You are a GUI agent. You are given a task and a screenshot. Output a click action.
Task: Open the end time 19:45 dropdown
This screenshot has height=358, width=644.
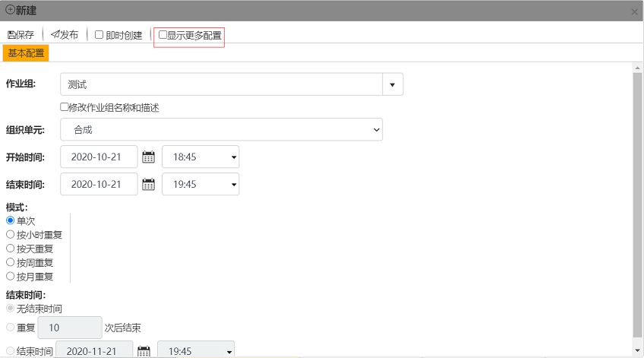(200, 184)
